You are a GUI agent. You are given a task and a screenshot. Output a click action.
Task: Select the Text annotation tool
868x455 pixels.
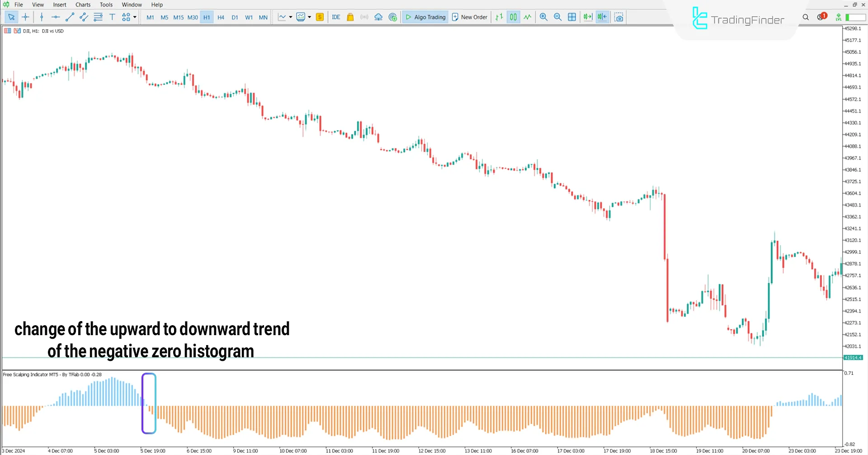(x=112, y=17)
